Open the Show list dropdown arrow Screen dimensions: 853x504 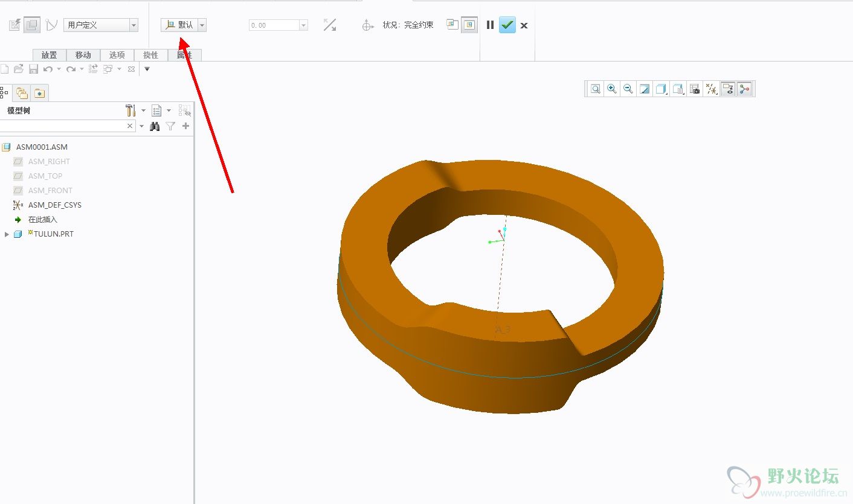click(x=169, y=110)
